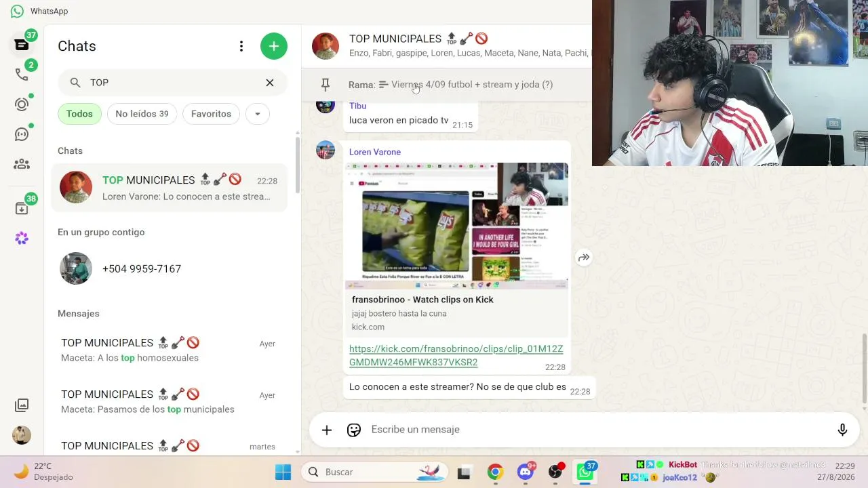Open the Windows Start menu
The width and height of the screenshot is (868, 488).
[283, 472]
